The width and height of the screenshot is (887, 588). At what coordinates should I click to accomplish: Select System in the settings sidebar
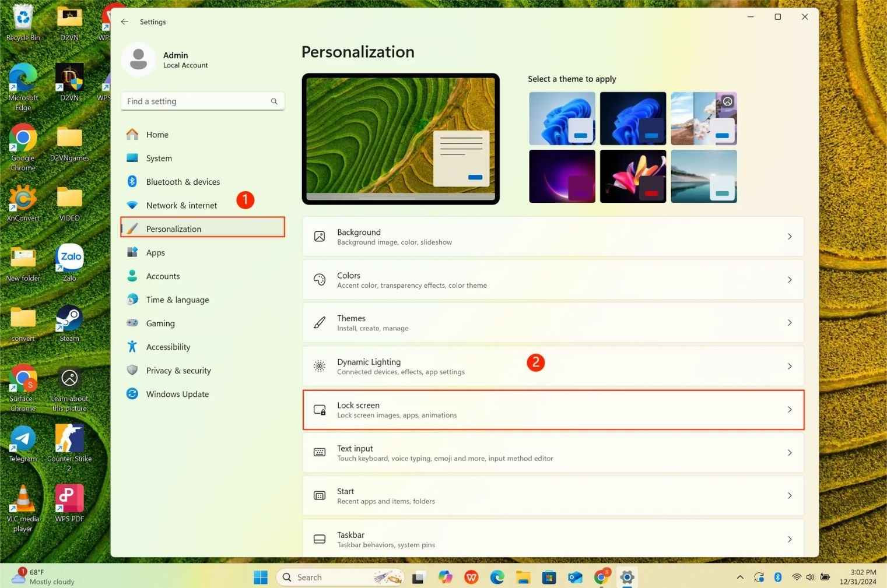158,157
